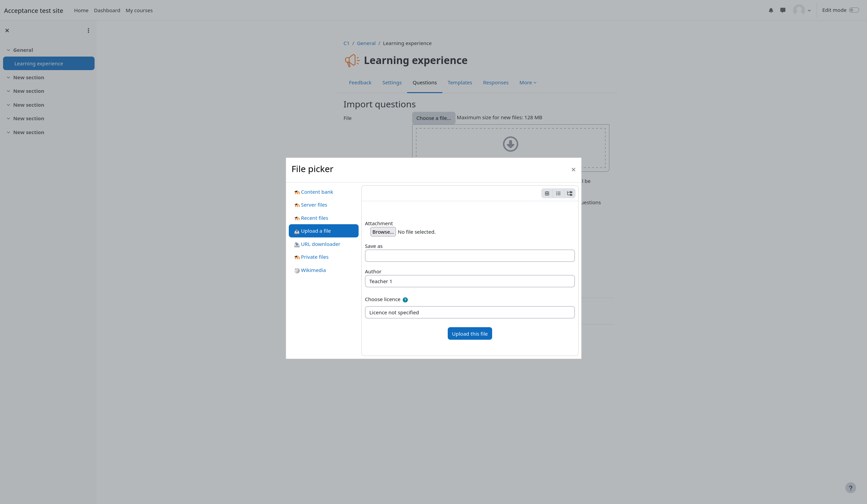867x504 pixels.
Task: Switch file picker to icon view
Action: coord(547,193)
